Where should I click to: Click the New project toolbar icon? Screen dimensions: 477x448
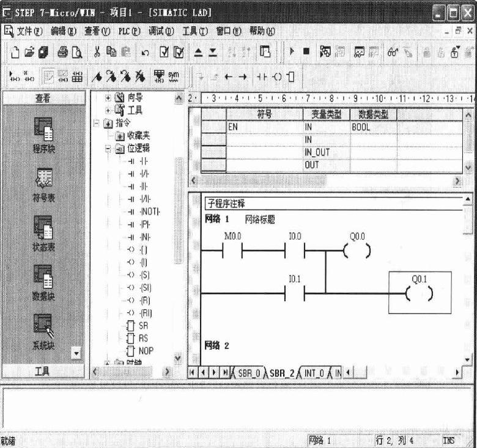pos(15,53)
